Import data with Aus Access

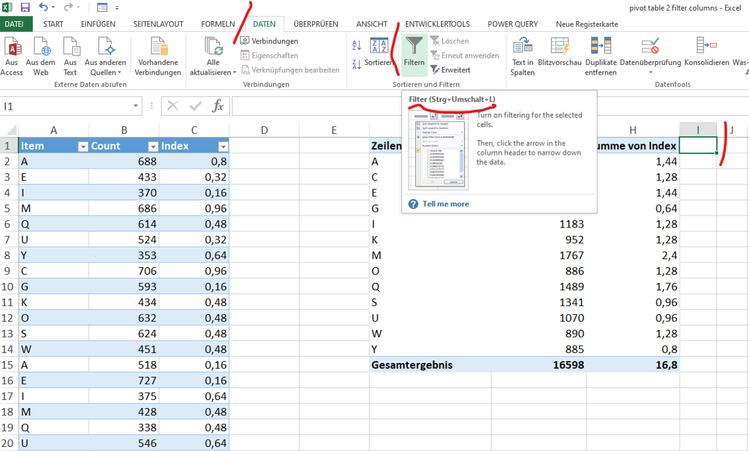click(13, 55)
